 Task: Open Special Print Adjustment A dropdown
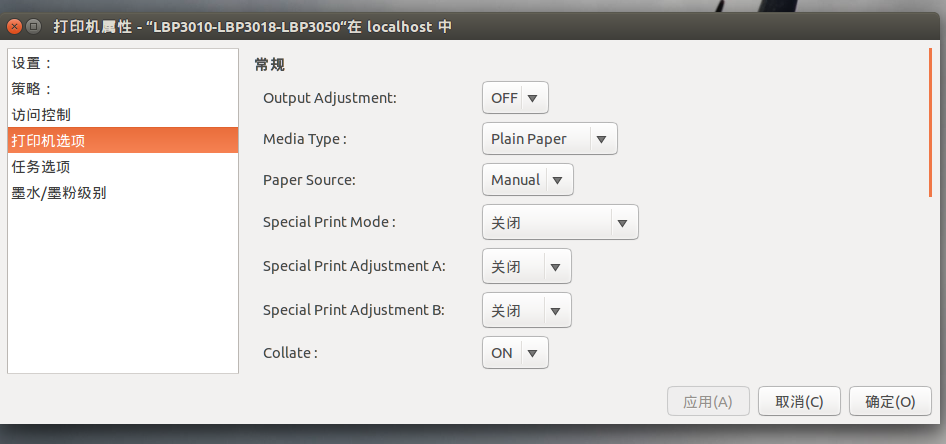click(x=527, y=267)
